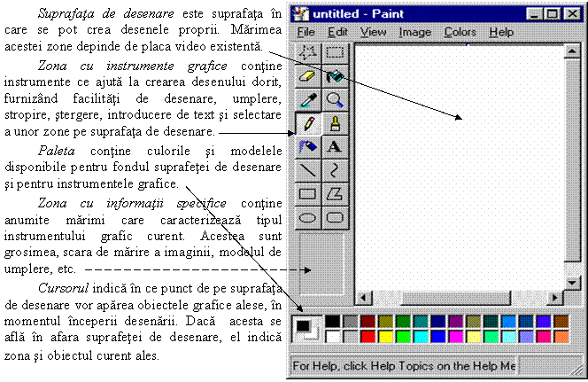
Task: Select the Curve tool
Action: (x=335, y=170)
